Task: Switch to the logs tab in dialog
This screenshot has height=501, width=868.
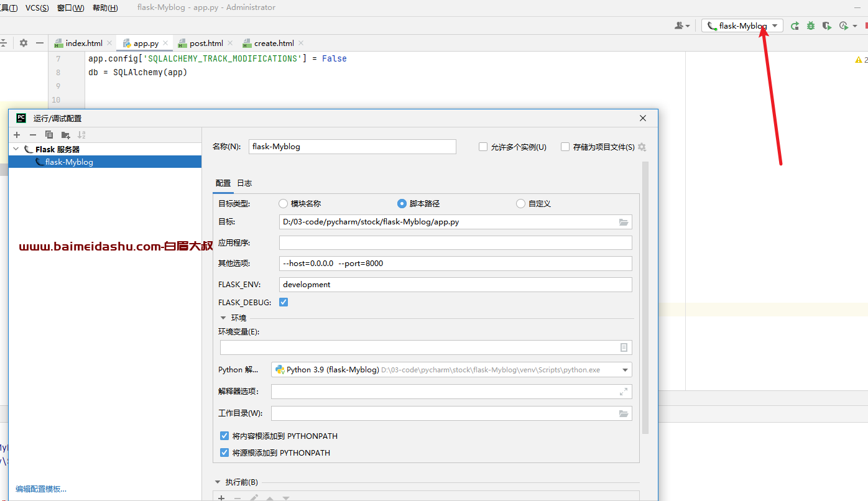Action: click(244, 183)
